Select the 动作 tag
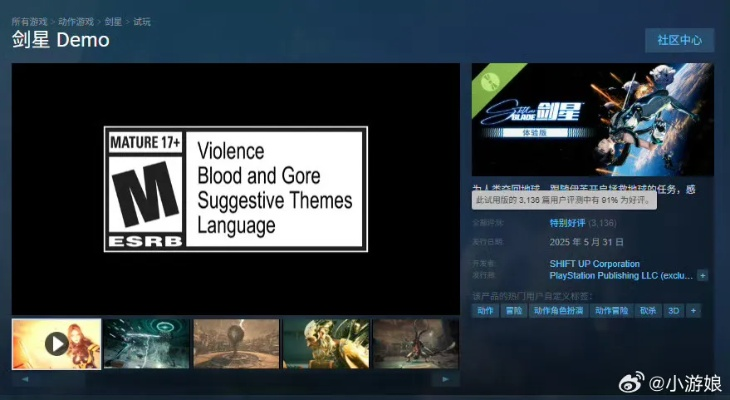Image resolution: width=730 pixels, height=400 pixels. [485, 311]
